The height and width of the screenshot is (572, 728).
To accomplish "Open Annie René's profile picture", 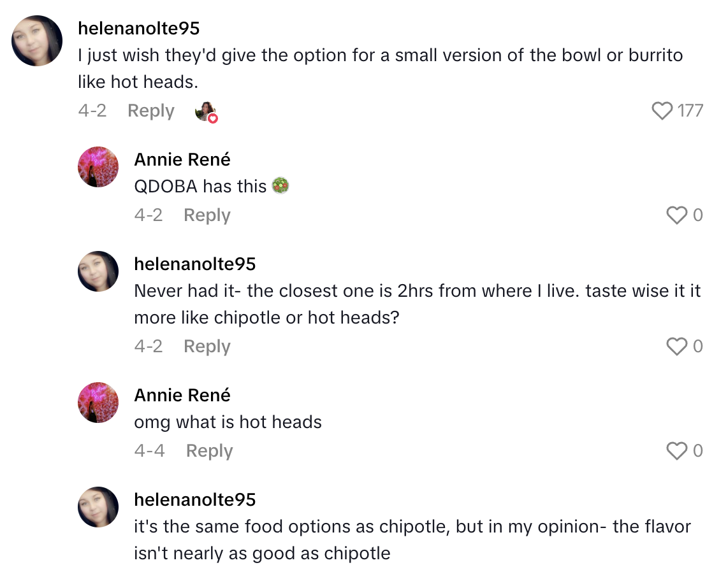I will click(x=98, y=166).
